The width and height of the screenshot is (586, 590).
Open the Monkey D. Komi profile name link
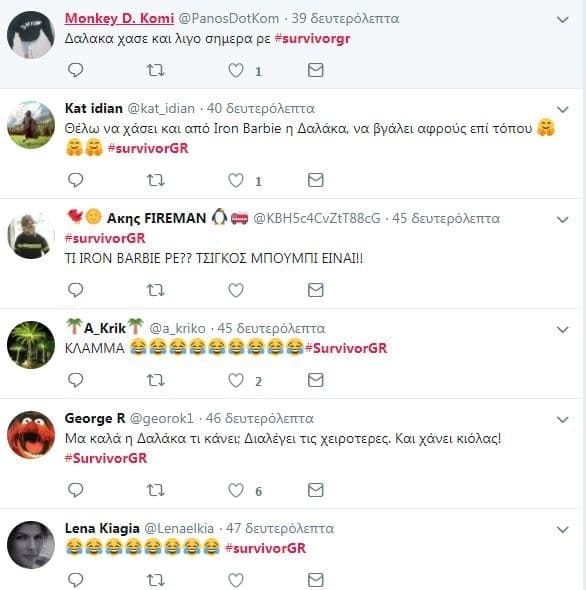[x=119, y=18]
